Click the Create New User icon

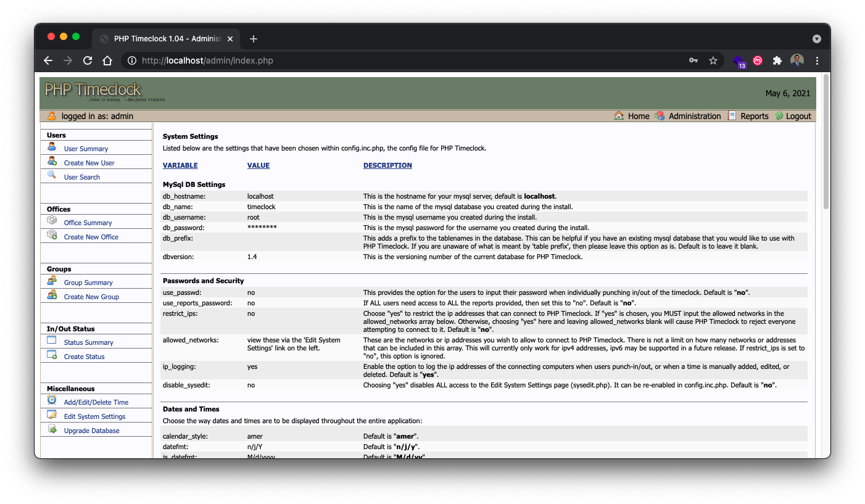(x=52, y=162)
